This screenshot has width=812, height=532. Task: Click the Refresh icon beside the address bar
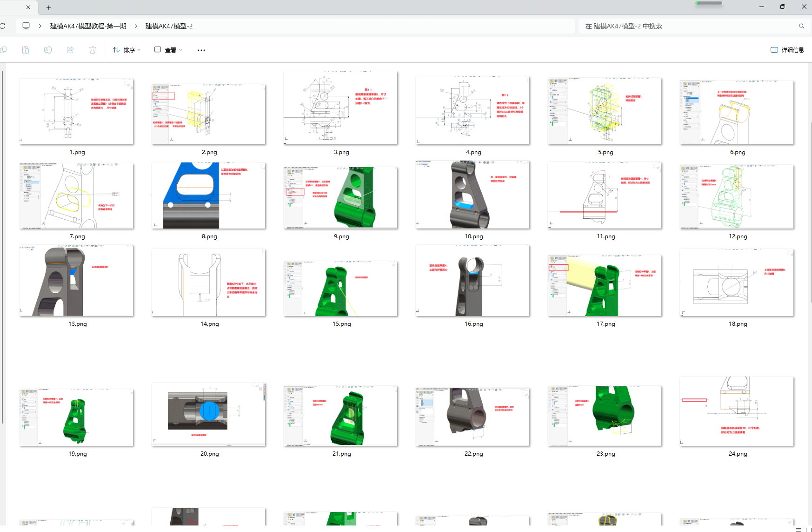coord(2,26)
